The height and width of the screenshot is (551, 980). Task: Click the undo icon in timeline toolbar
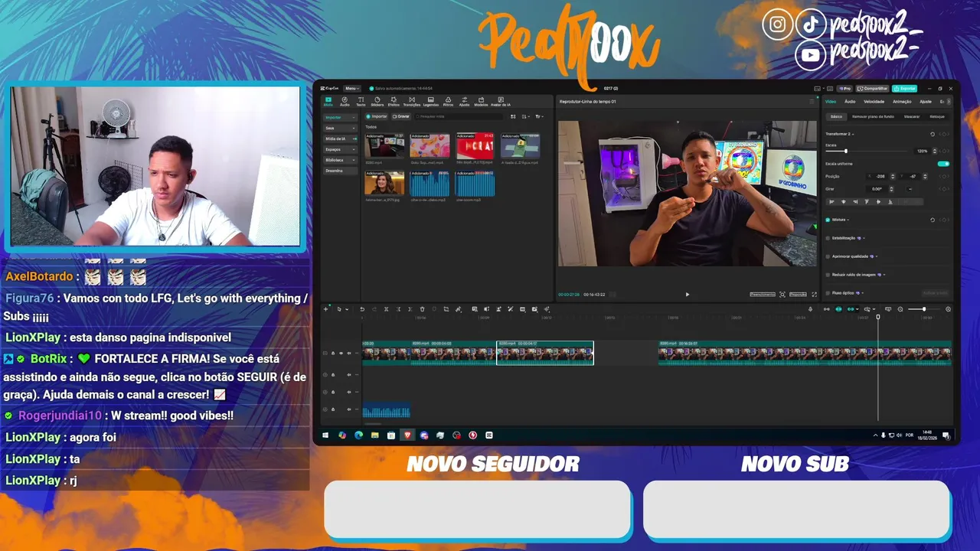coord(362,309)
